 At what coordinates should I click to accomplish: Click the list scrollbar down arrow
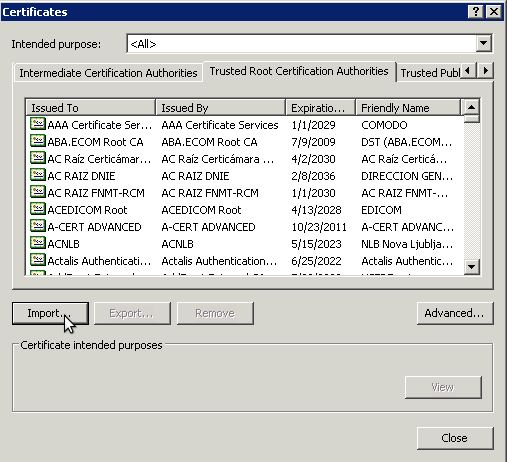point(471,267)
